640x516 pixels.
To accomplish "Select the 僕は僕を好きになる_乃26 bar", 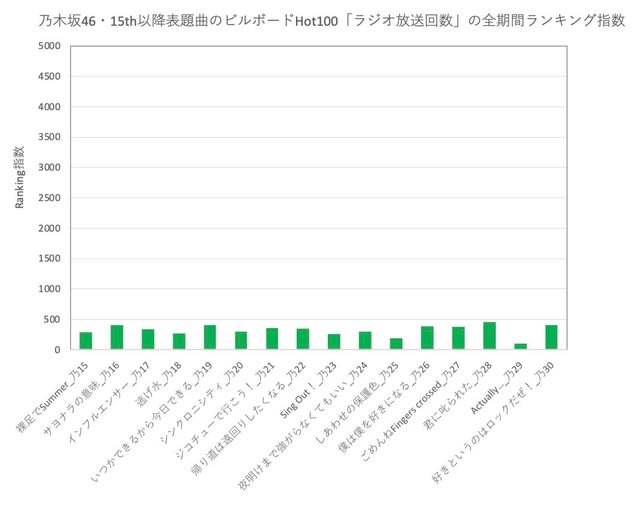I will (427, 338).
